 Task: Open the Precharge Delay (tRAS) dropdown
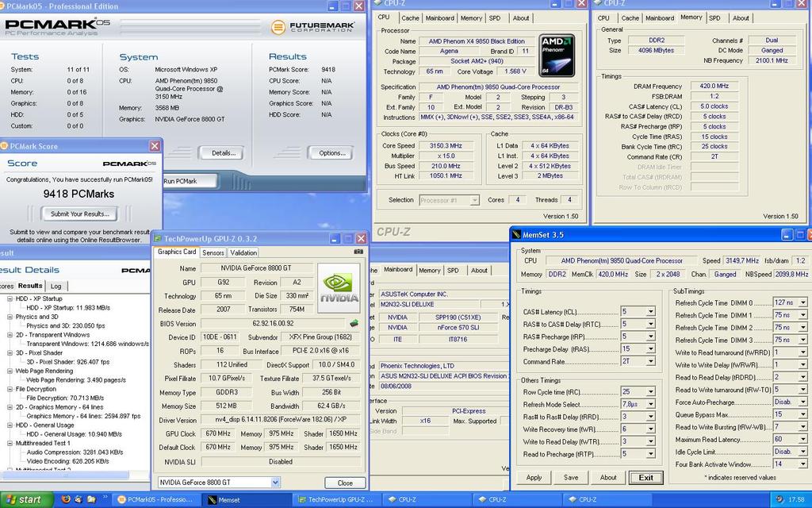tap(651, 349)
